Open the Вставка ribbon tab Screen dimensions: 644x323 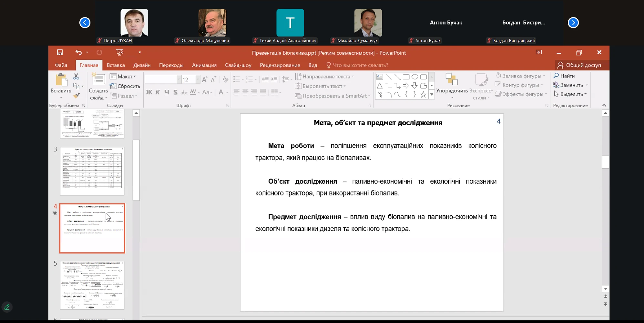(116, 65)
